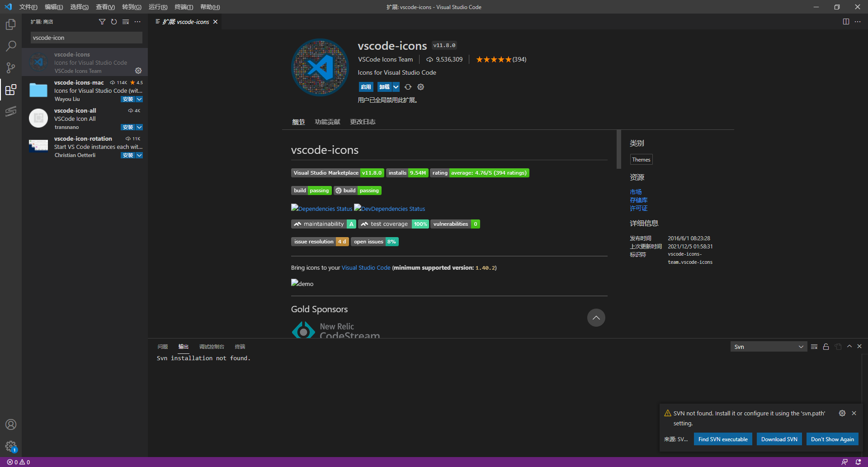Click feedback icon in status bar
Image resolution: width=868 pixels, height=467 pixels.
tap(844, 462)
